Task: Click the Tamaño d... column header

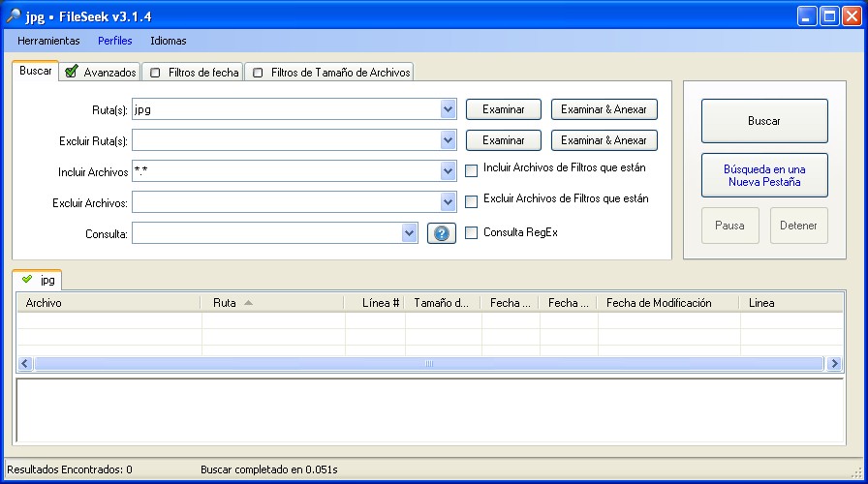Action: pos(443,303)
